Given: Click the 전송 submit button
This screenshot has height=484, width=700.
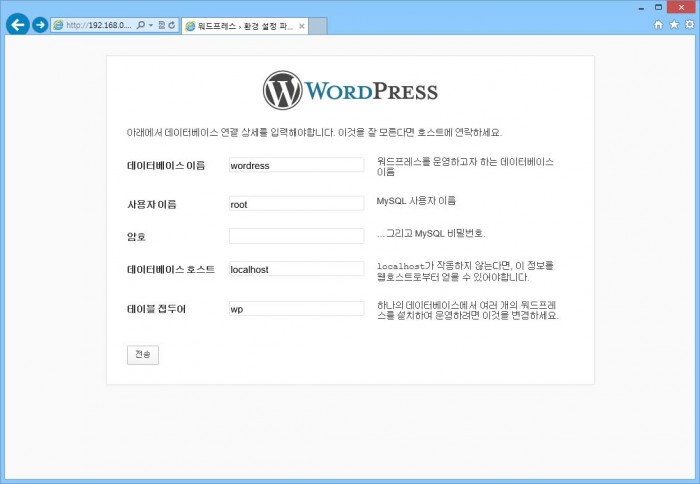Looking at the screenshot, I should click(143, 355).
